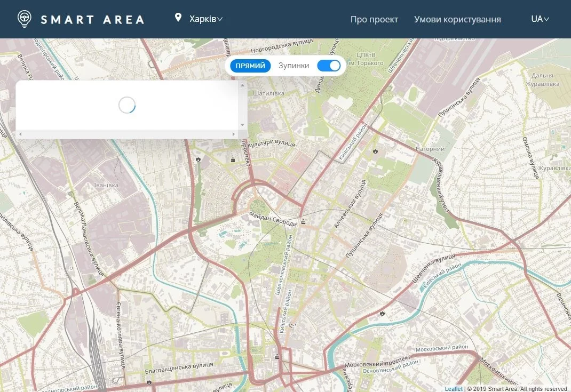
Task: Expand the UA language selector
Action: [540, 19]
